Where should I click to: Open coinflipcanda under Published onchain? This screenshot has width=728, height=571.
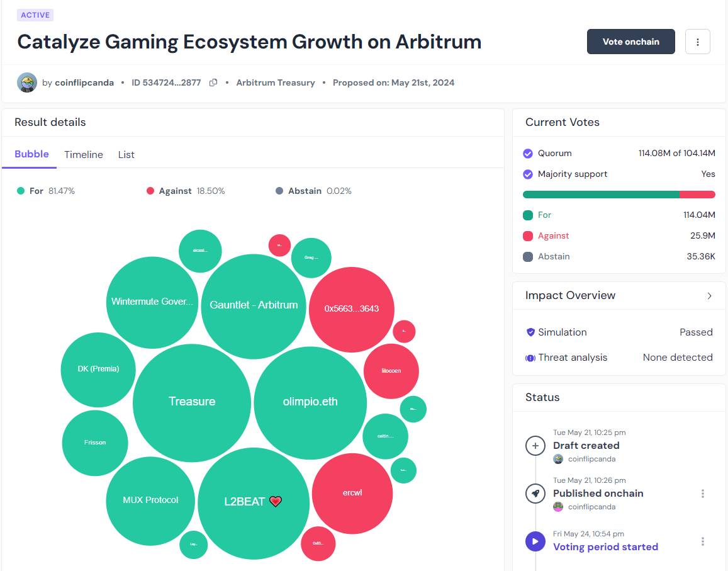tap(591, 507)
